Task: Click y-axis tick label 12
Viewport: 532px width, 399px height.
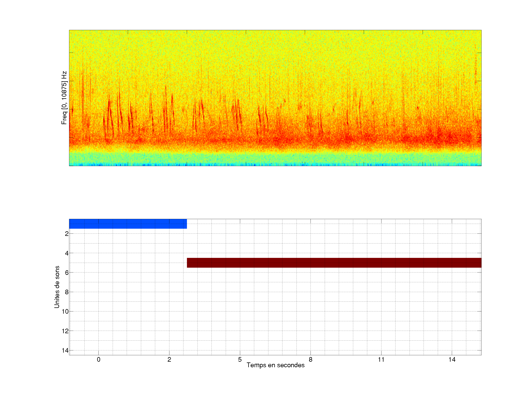Action: 65,331
